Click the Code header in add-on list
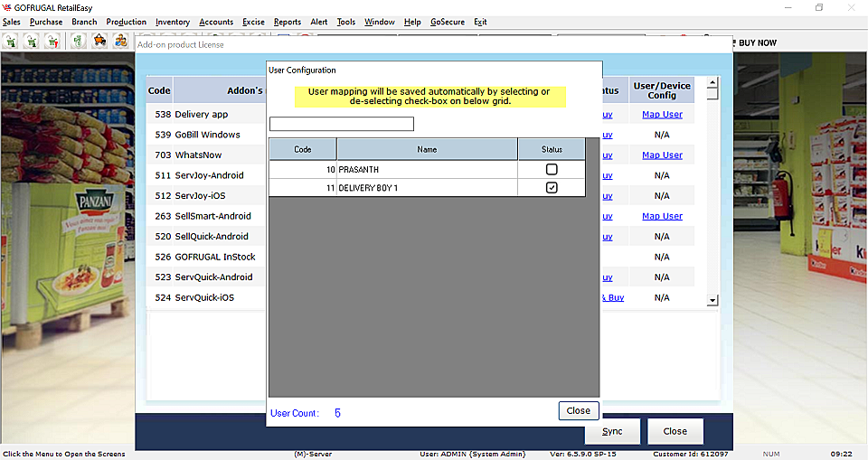This screenshot has width=868, height=460. (x=159, y=90)
